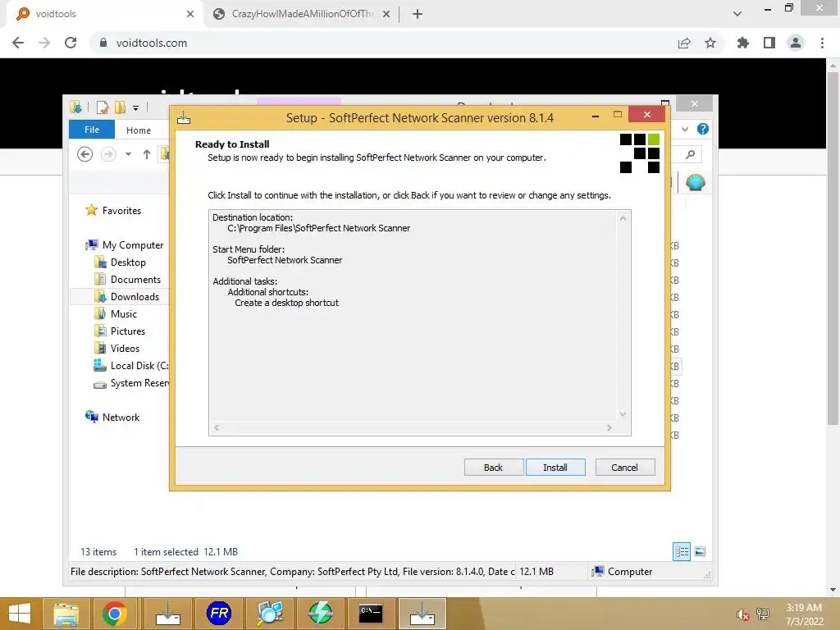Switch Explorer to details view
This screenshot has height=630, width=840.
tap(682, 551)
